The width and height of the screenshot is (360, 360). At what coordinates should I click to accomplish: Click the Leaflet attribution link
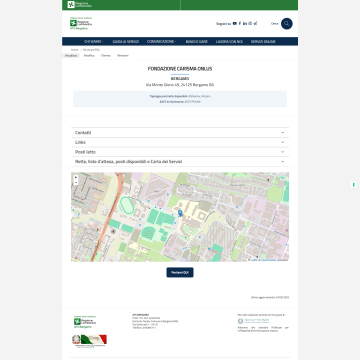[253, 260]
